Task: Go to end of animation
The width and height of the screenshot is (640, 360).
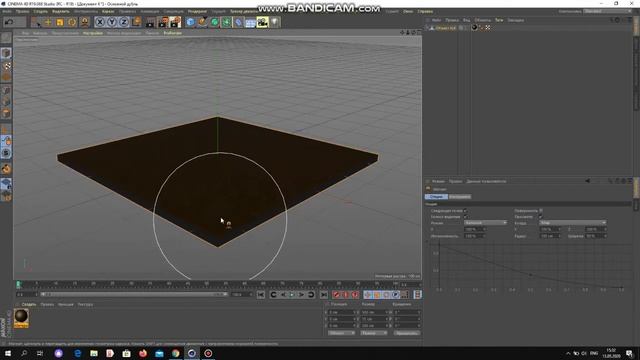Action: coord(324,295)
